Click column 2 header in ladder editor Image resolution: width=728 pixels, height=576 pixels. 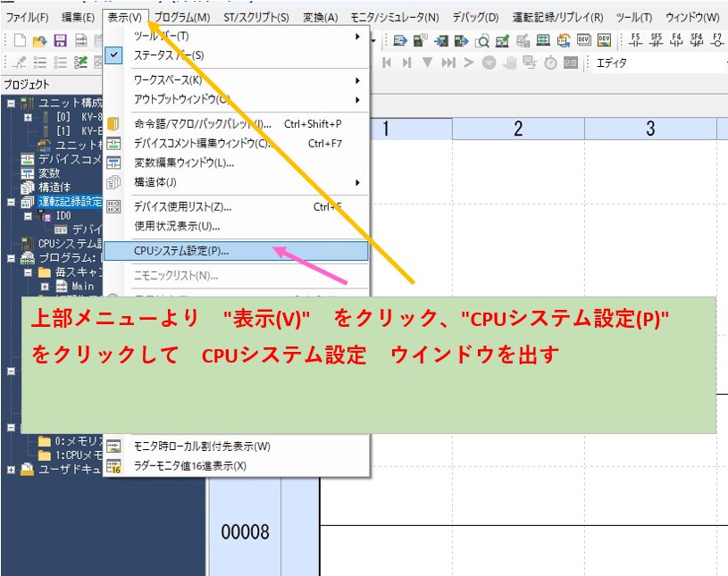pyautogui.click(x=518, y=129)
